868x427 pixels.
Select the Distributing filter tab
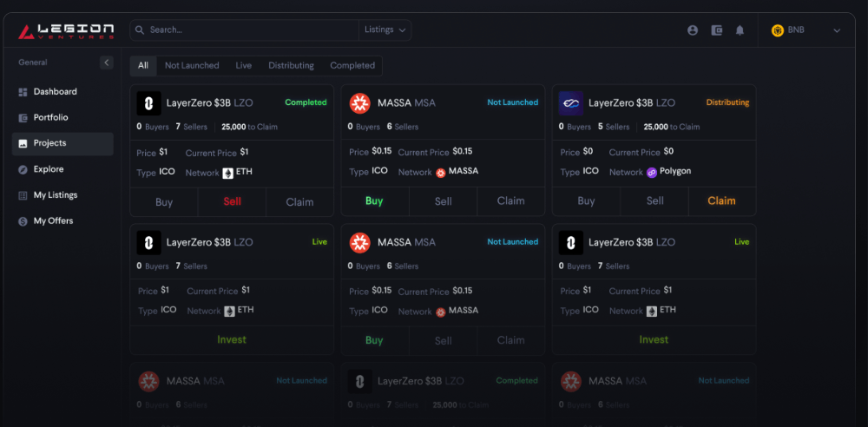click(x=291, y=65)
